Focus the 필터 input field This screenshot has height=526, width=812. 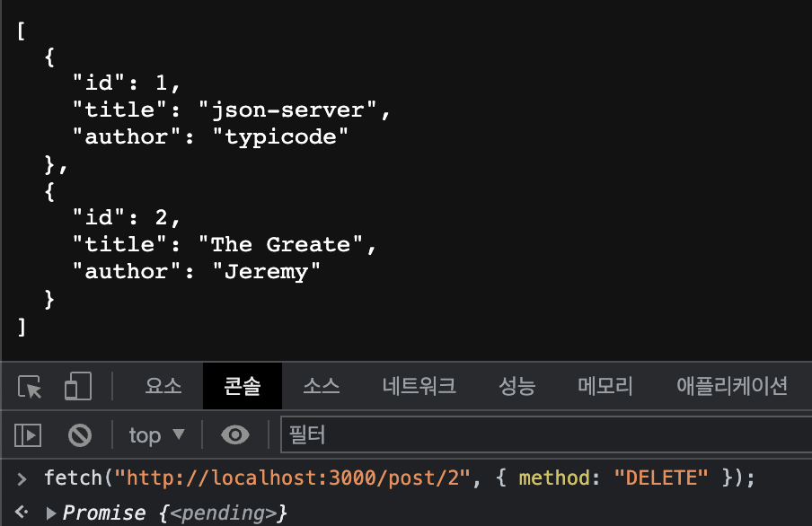546,434
